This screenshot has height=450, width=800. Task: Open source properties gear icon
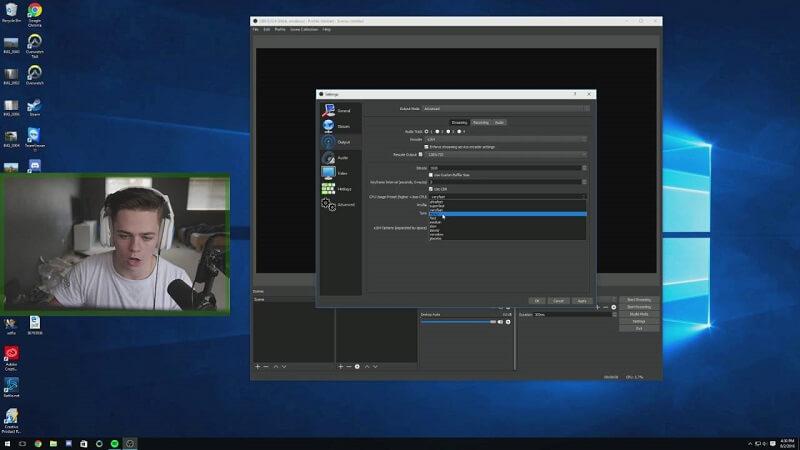coord(357,366)
